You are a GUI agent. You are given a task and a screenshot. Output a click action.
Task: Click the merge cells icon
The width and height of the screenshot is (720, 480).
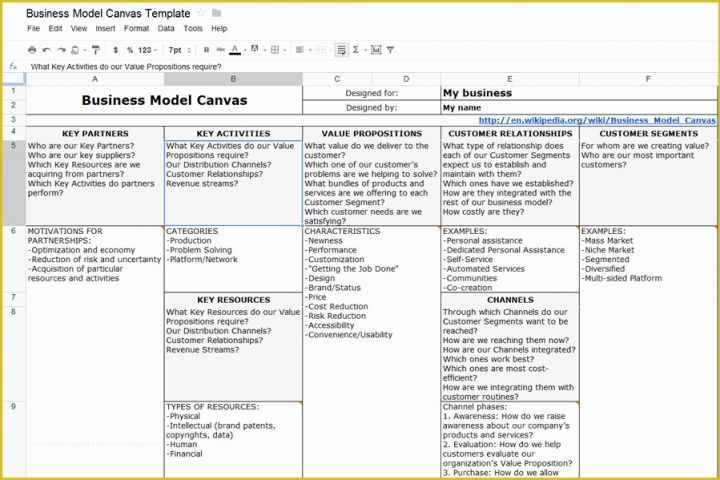321,50
